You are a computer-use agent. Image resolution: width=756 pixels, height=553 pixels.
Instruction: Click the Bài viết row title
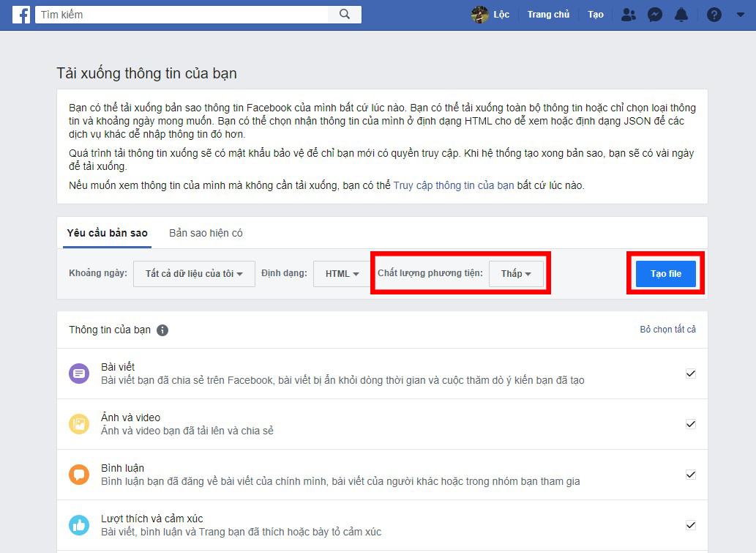pos(118,367)
